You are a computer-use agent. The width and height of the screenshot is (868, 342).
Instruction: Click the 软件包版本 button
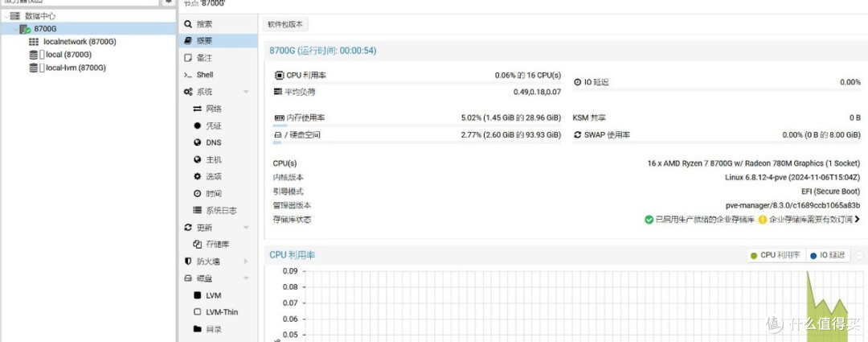(x=285, y=24)
